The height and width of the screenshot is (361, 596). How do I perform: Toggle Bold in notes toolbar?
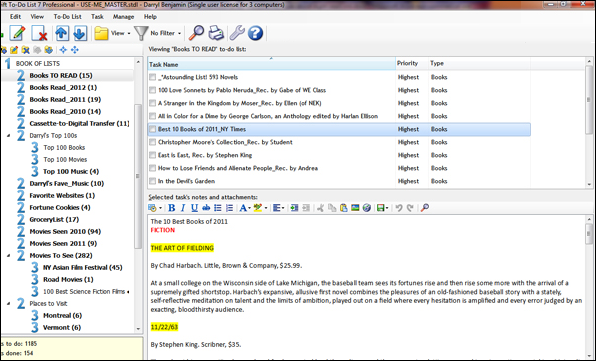point(171,207)
